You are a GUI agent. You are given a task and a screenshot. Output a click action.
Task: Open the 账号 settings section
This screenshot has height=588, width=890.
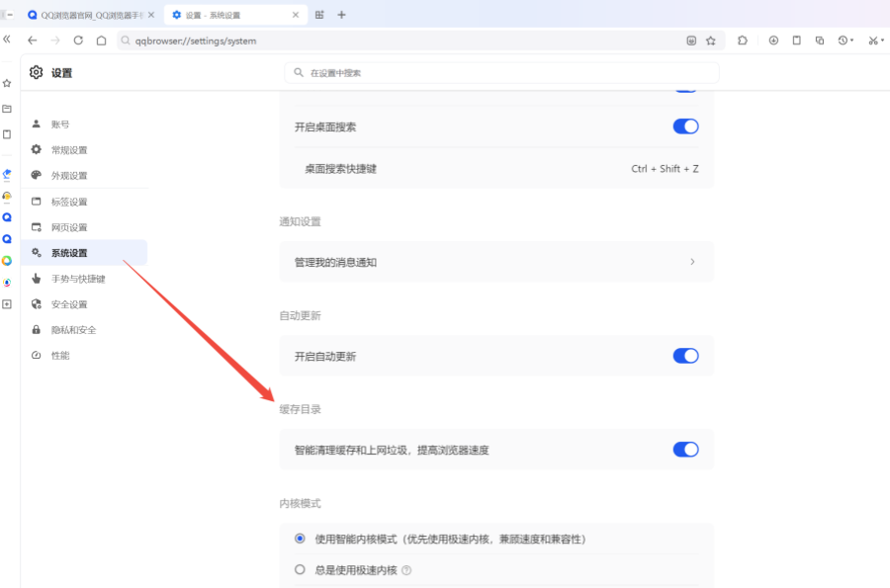(84, 125)
